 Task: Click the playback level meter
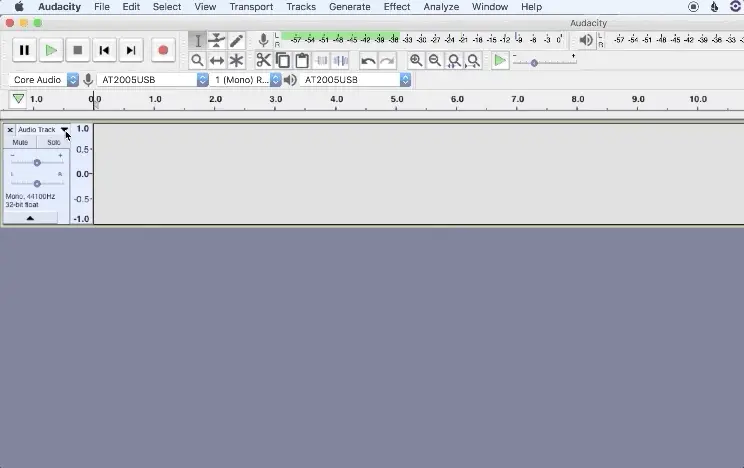tap(674, 39)
